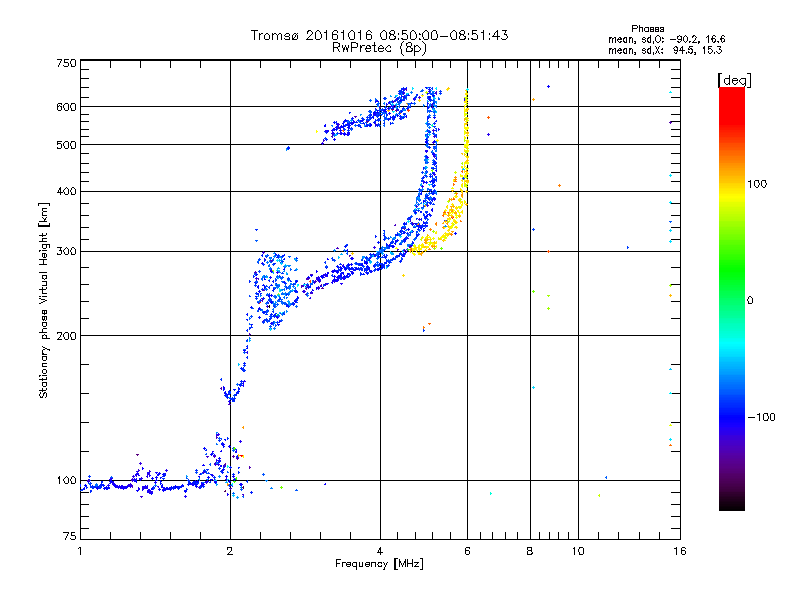Click the y-axis tick label '600'
The width and height of the screenshot is (800, 600).
(x=67, y=107)
